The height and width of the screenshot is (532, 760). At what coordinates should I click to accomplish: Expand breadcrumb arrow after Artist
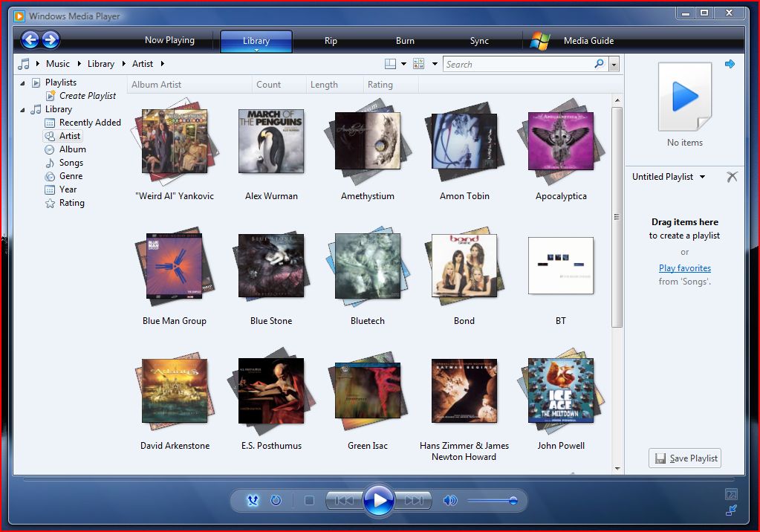click(163, 64)
